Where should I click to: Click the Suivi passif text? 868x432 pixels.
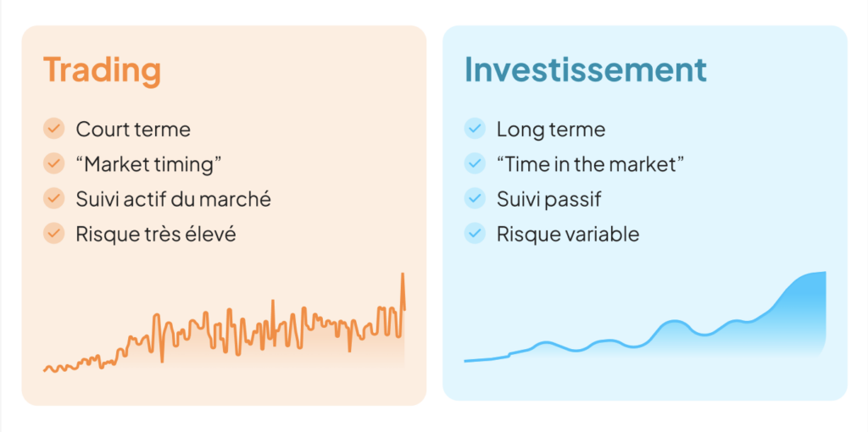(548, 200)
